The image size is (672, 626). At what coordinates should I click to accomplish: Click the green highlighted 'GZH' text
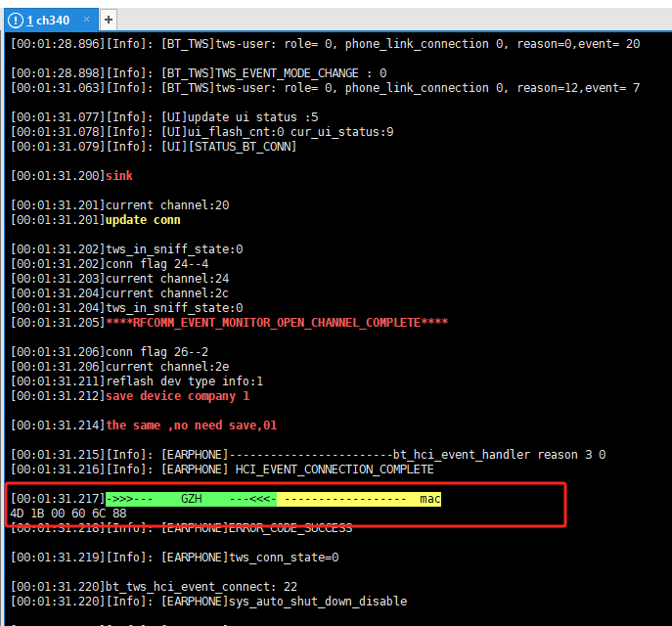(x=191, y=499)
